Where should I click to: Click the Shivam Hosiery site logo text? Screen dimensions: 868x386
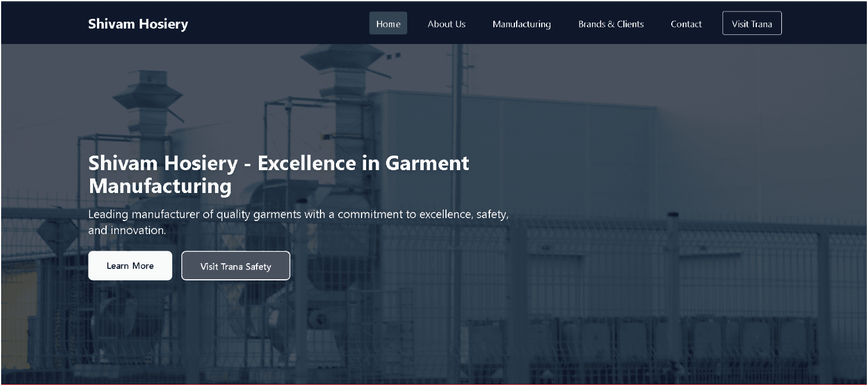point(138,23)
